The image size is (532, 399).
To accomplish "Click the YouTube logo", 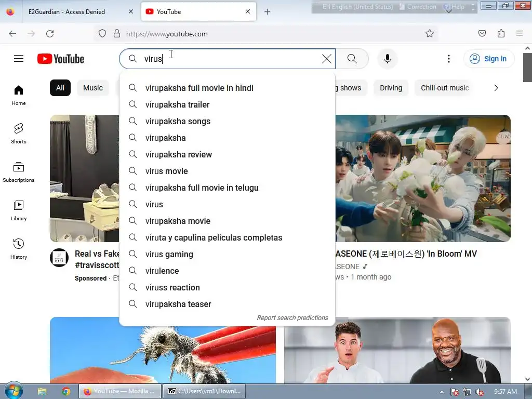I will (61, 59).
